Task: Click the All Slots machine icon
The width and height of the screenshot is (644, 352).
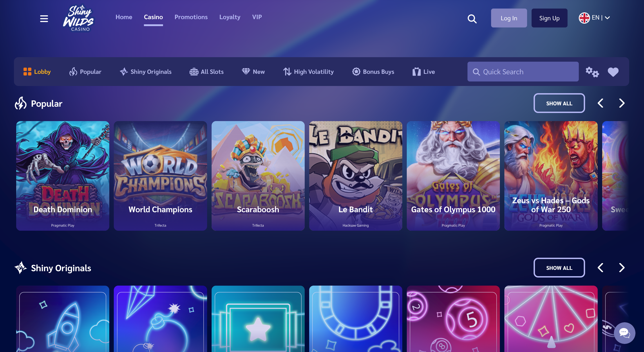Action: [x=194, y=72]
